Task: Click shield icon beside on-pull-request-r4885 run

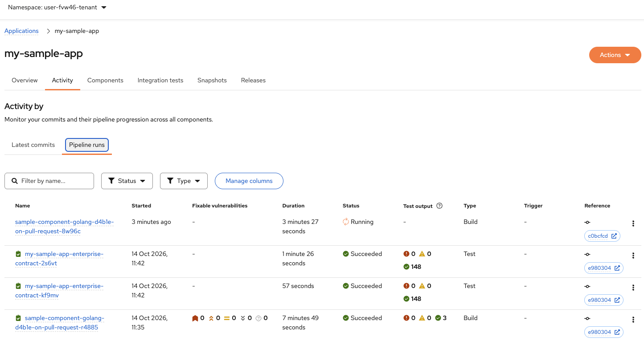Action: pyautogui.click(x=18, y=318)
